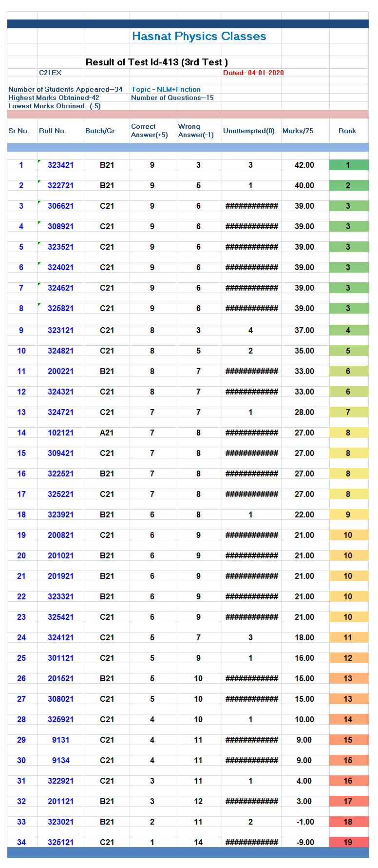
Task: Select roll number 323421 cell
Action: click(x=61, y=165)
